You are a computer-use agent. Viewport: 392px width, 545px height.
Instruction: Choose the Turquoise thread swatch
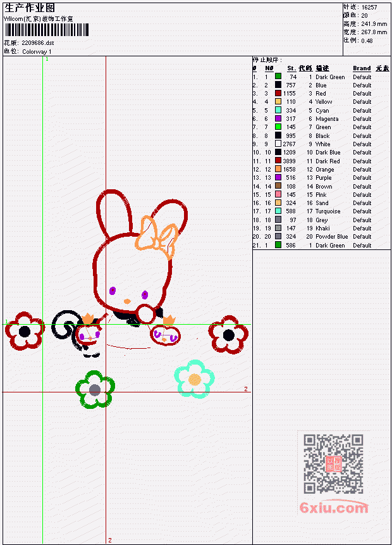click(278, 211)
